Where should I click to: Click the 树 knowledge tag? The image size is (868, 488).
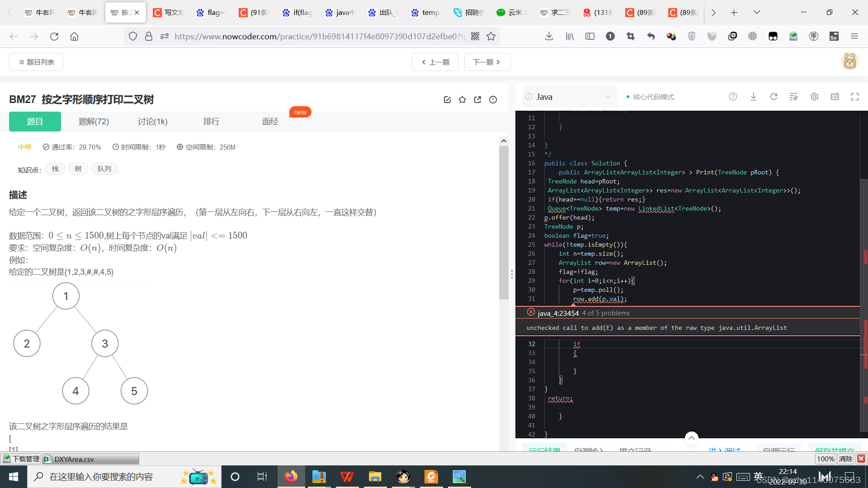pyautogui.click(x=78, y=169)
